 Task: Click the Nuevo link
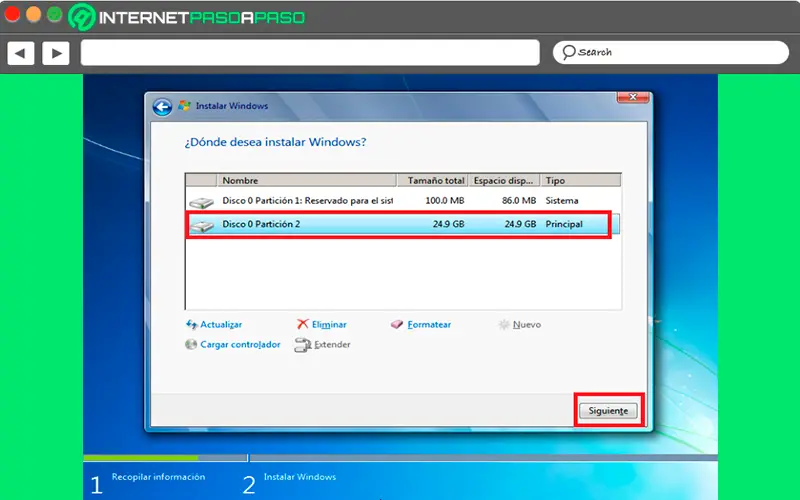(527, 324)
